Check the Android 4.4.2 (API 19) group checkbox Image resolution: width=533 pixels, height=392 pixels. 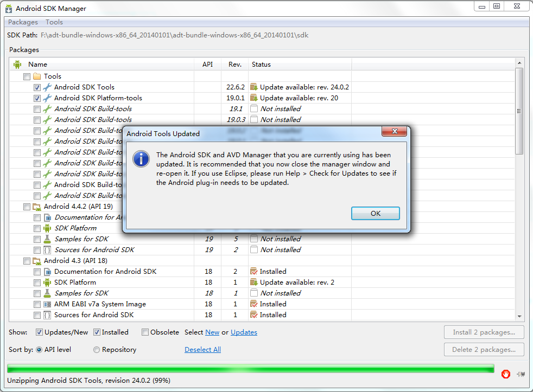click(x=27, y=207)
